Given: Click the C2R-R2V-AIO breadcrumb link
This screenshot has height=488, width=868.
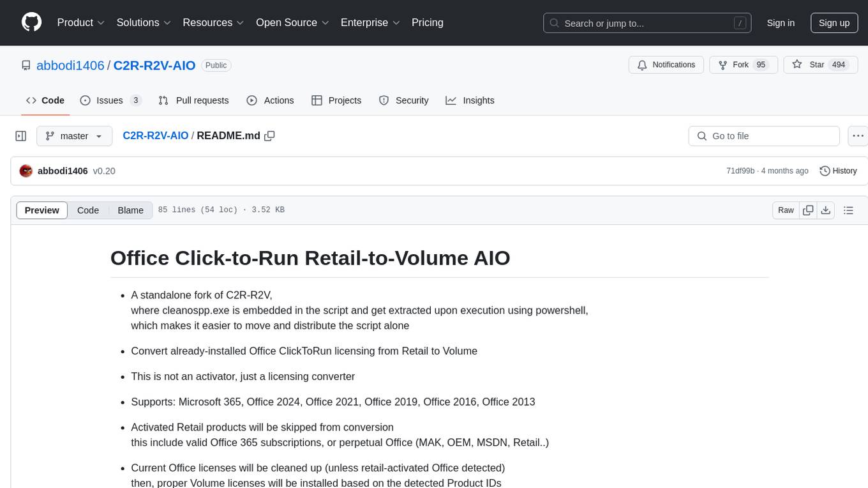Looking at the screenshot, I should pos(156,135).
